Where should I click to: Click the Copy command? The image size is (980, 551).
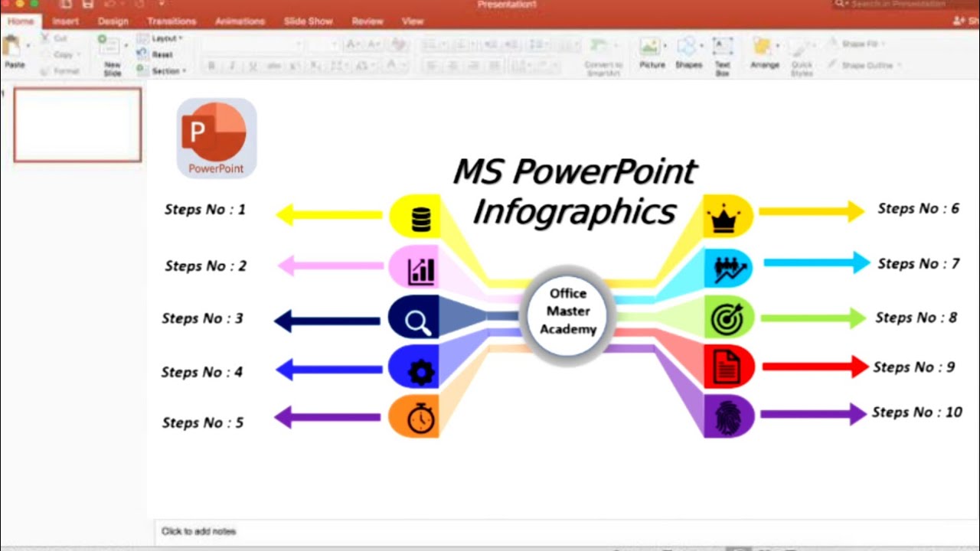click(63, 54)
